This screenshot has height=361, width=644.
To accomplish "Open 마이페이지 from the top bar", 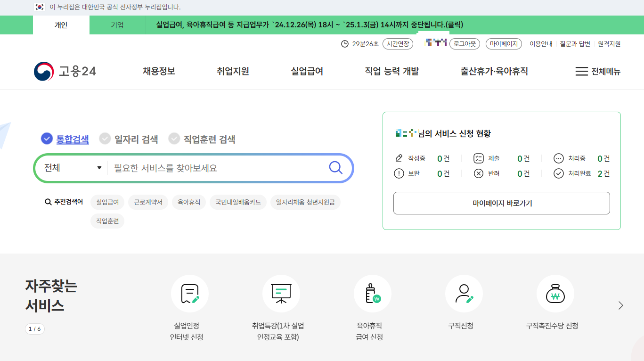I will click(504, 44).
